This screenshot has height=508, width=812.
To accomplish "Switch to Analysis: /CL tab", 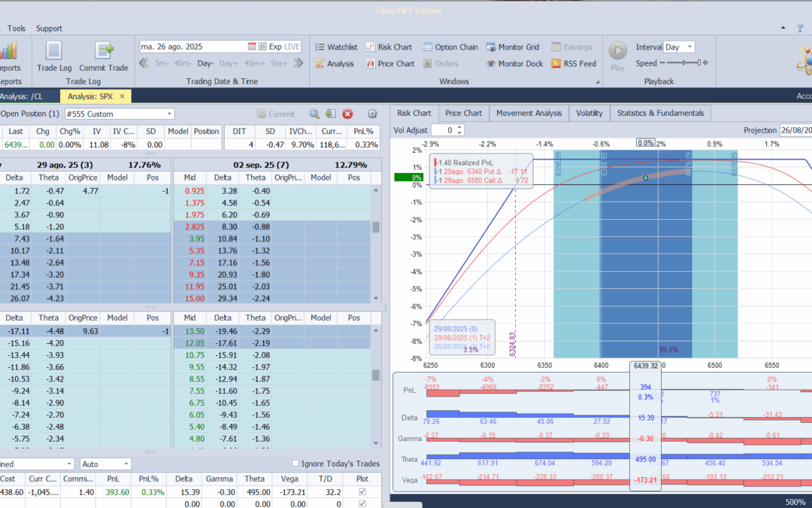I will (22, 96).
